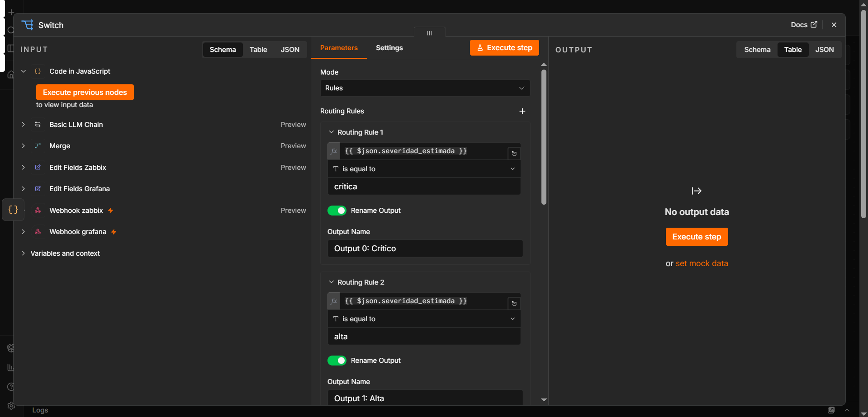Click the flask icon on Execute step button
Screen dimensions: 868x417
[x=480, y=48]
